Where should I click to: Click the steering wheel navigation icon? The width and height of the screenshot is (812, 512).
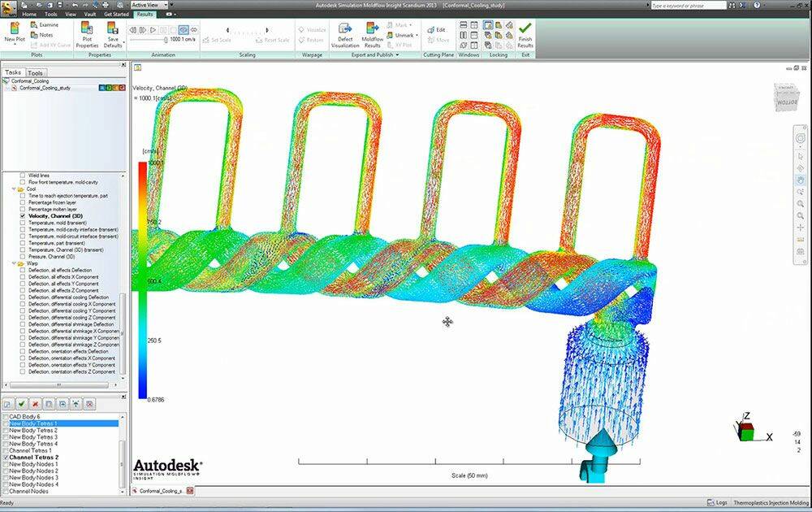pos(801,138)
